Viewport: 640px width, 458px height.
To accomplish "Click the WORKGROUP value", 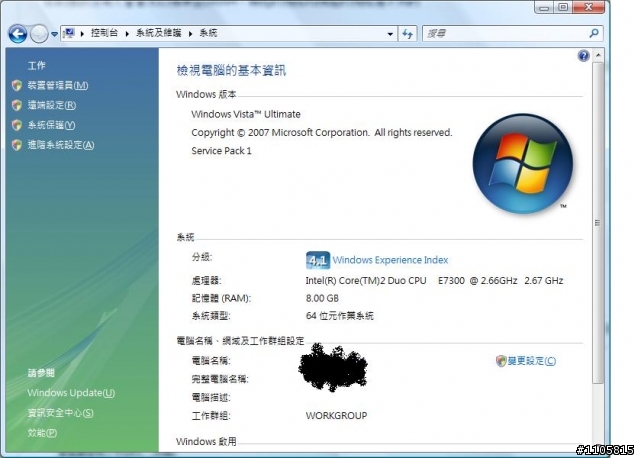I will pyautogui.click(x=336, y=416).
